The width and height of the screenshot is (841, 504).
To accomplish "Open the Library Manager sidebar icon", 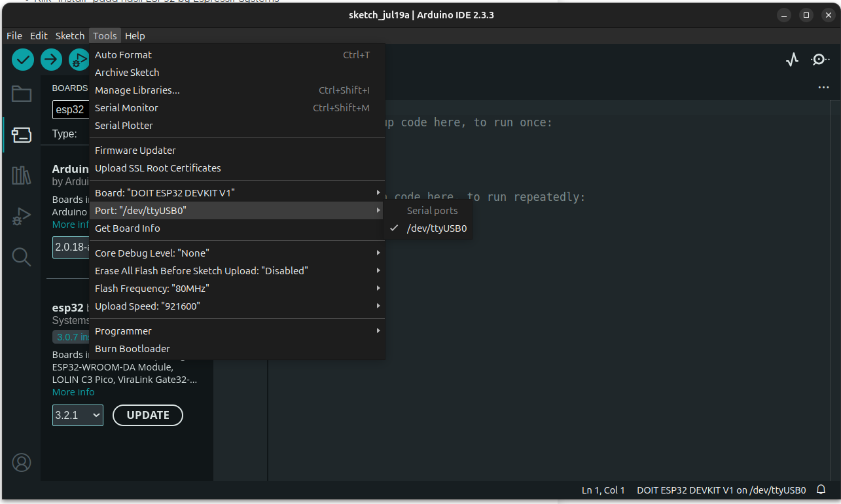I will pyautogui.click(x=22, y=175).
